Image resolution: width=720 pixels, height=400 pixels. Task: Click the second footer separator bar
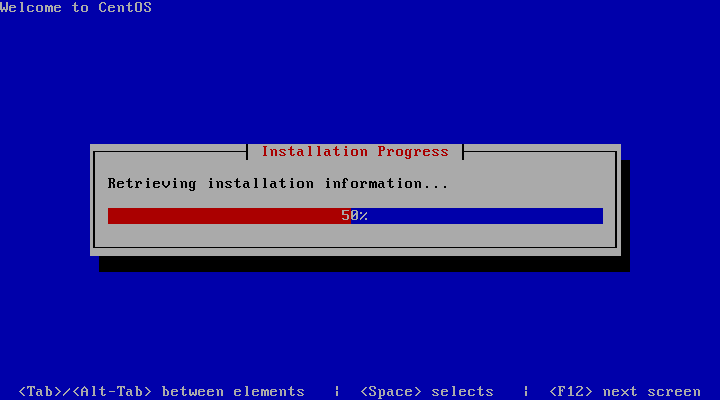pyautogui.click(x=526, y=391)
